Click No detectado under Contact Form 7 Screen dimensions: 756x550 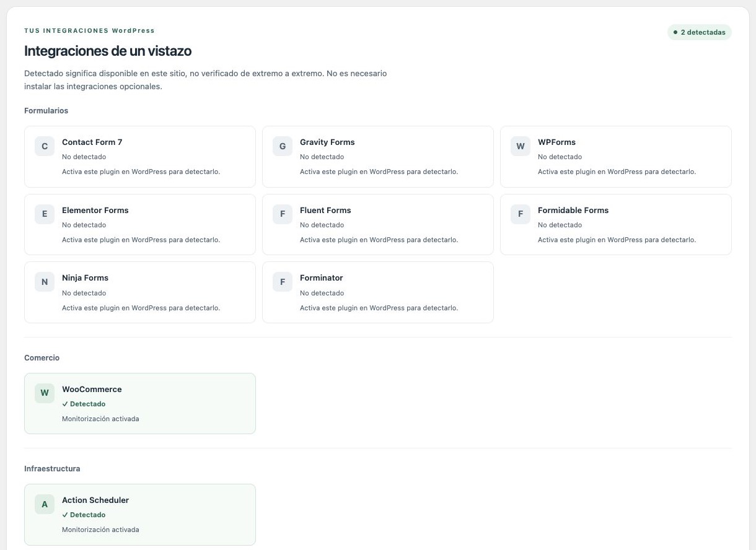pos(84,157)
